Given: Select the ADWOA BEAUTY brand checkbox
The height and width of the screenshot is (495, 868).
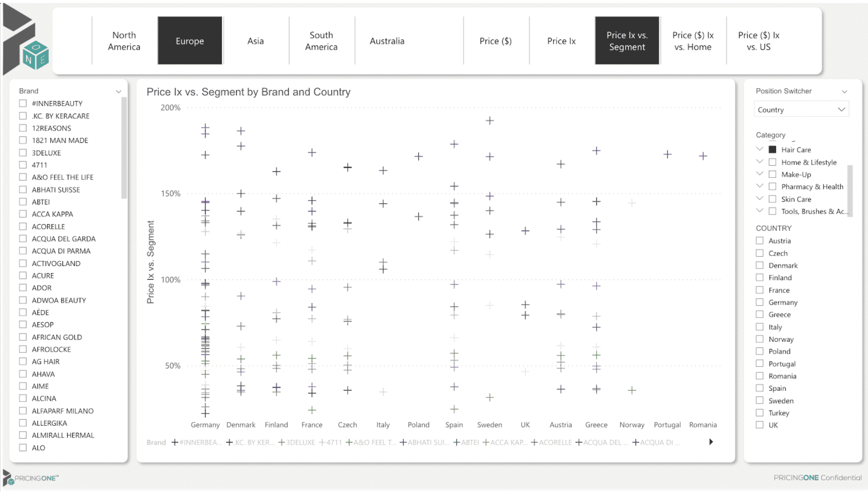Looking at the screenshot, I should (x=23, y=300).
